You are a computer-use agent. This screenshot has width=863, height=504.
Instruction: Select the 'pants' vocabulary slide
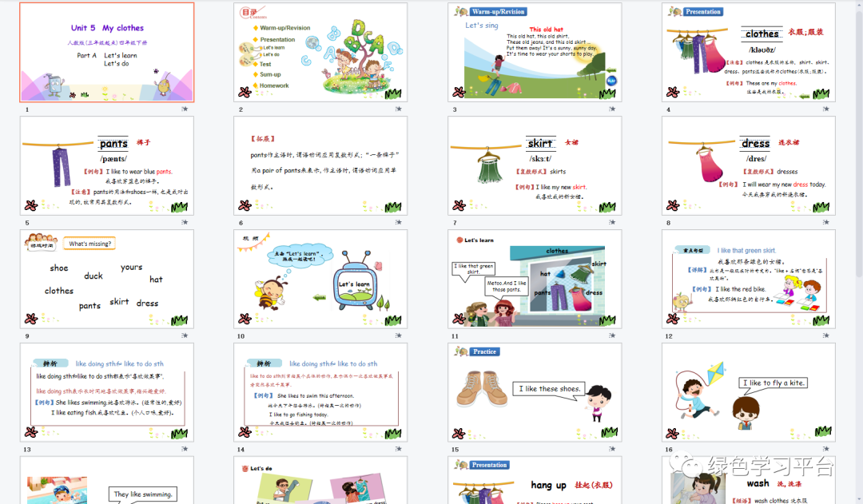[x=107, y=165]
